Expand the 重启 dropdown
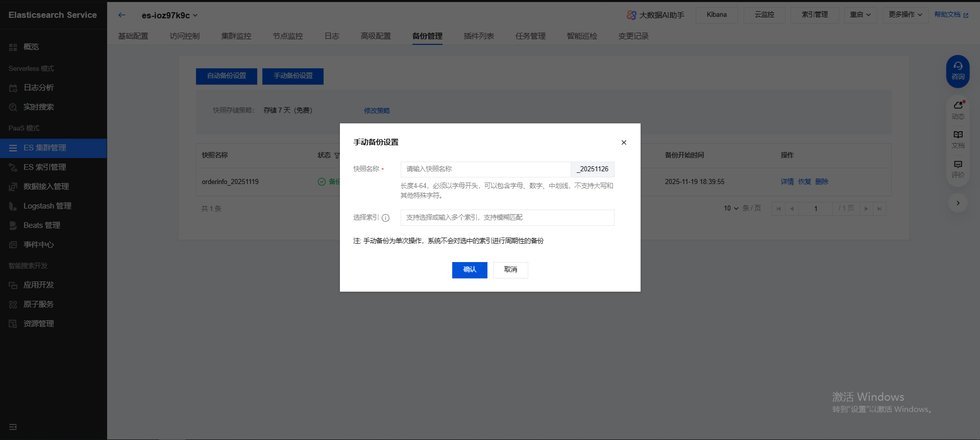 click(x=860, y=15)
